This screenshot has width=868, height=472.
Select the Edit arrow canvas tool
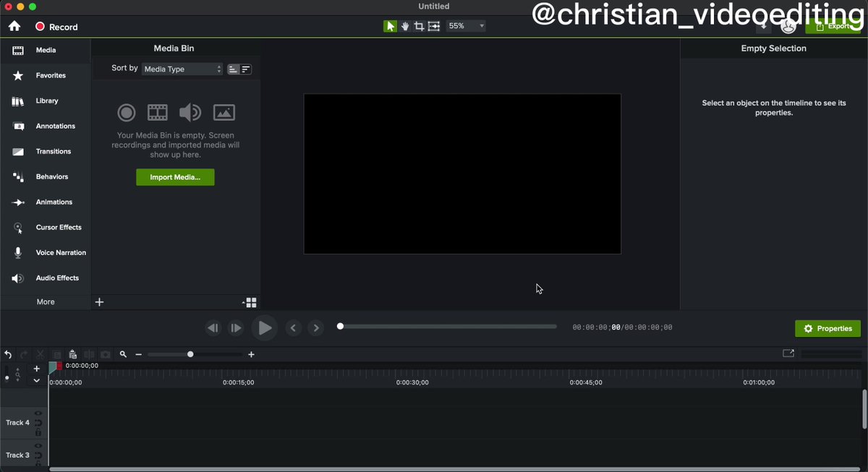pyautogui.click(x=391, y=26)
